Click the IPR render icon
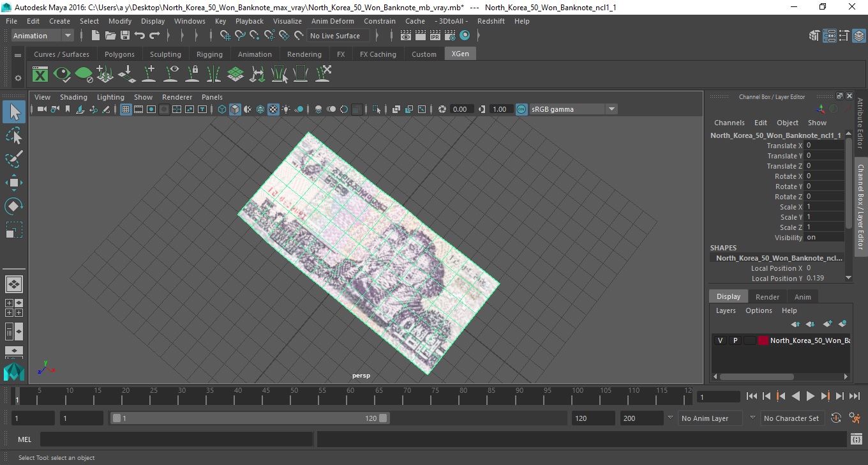The width and height of the screenshot is (868, 465). click(435, 36)
